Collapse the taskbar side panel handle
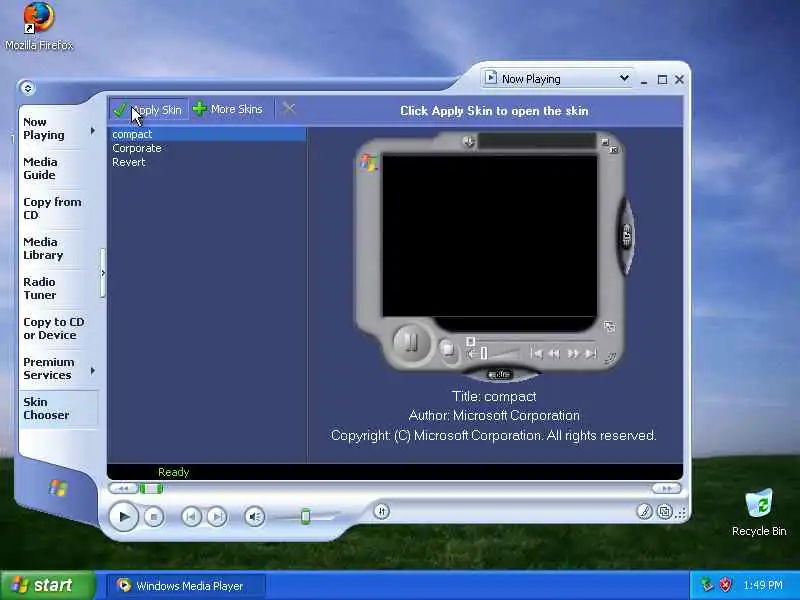The height and width of the screenshot is (600, 800). coord(103,273)
